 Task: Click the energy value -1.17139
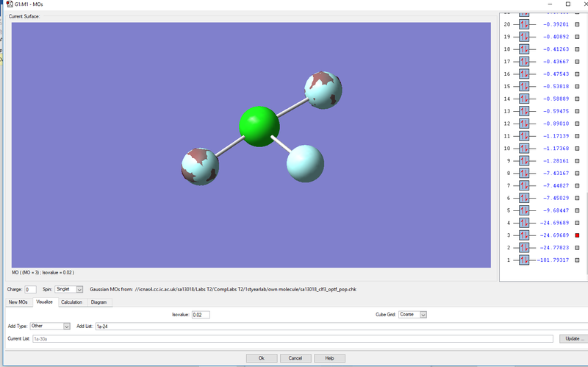tap(556, 136)
